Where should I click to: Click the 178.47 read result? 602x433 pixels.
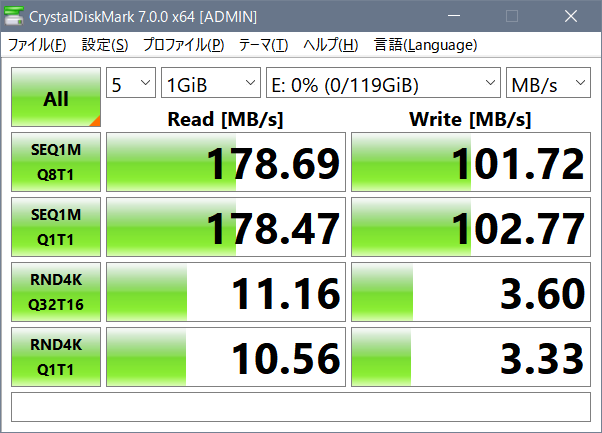[226, 227]
